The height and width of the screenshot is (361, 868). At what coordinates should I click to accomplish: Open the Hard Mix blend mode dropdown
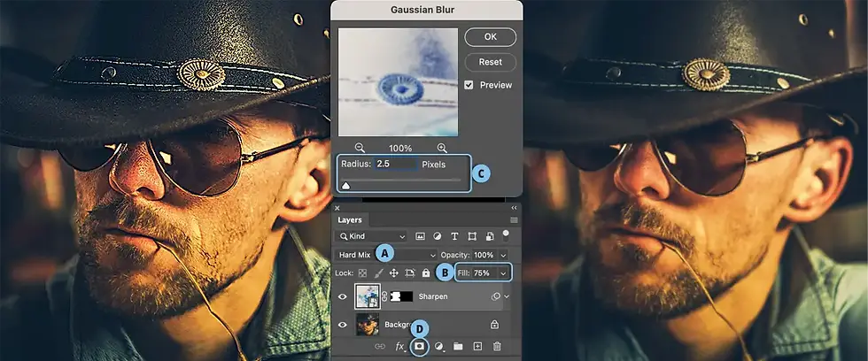(x=386, y=256)
